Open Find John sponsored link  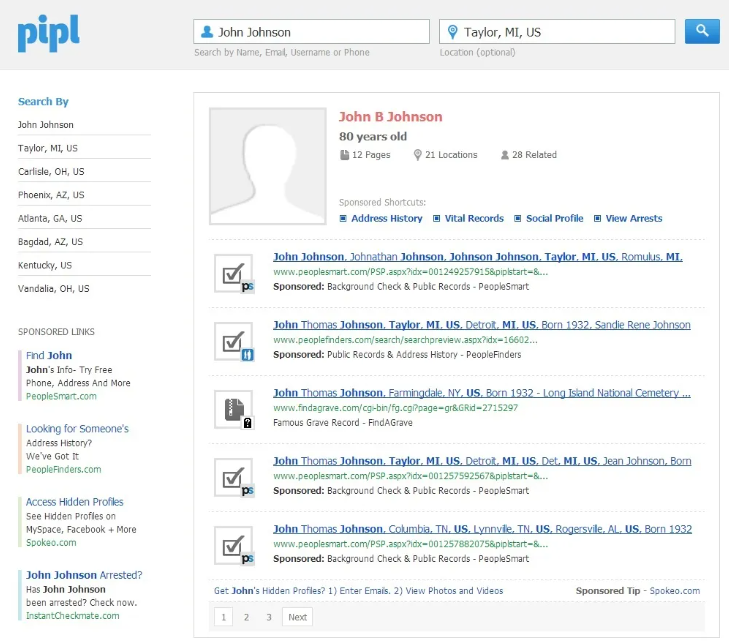click(x=49, y=355)
